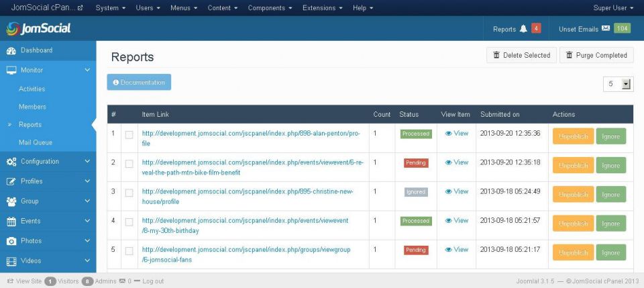
Task: Click the Reports bell icon in header
Action: [523, 29]
